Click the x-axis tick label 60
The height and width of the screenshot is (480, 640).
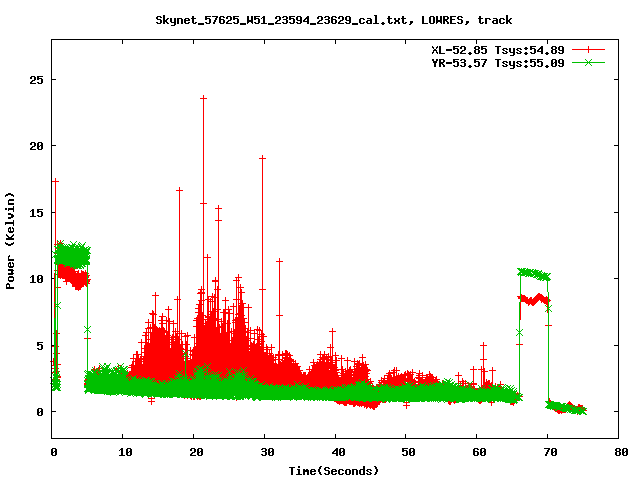(x=480, y=452)
